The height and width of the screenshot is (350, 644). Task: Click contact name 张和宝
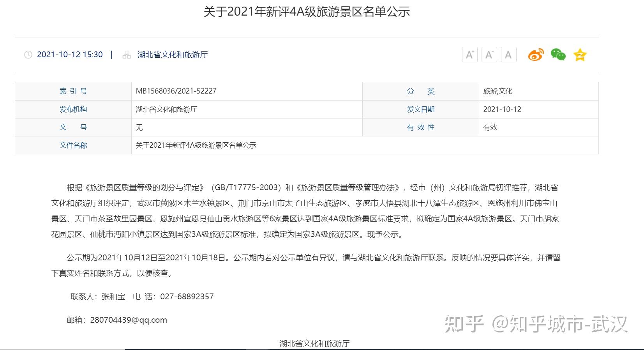113,297
